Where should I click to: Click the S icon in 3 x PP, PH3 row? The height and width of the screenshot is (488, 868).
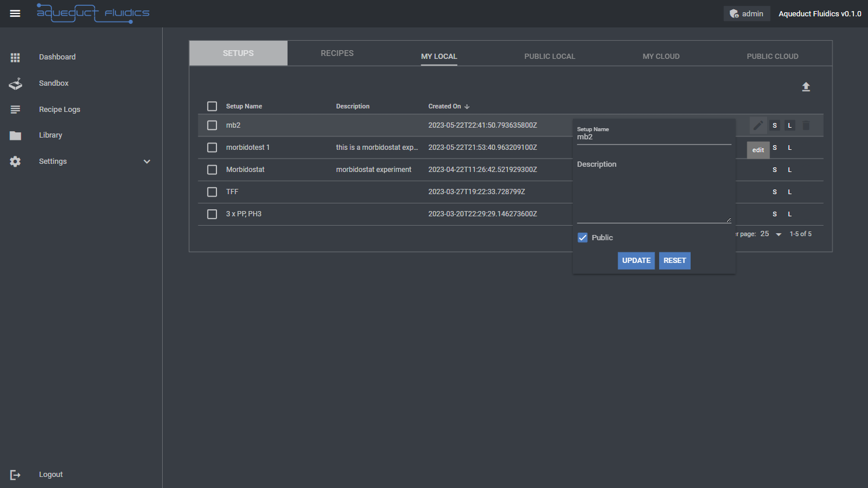click(x=775, y=214)
